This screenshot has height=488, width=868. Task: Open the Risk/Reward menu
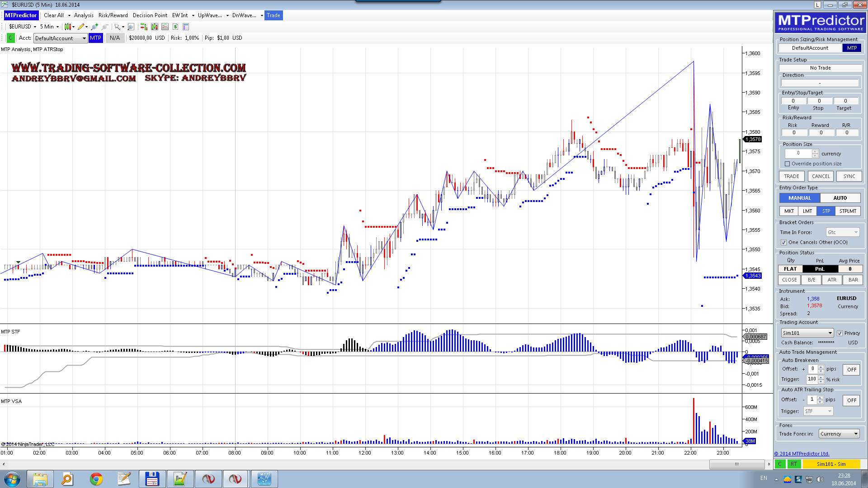113,15
